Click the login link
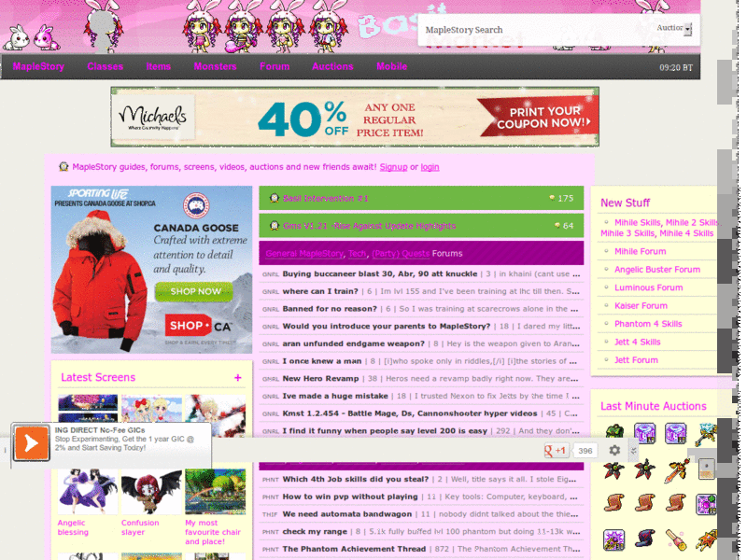Screen dimensions: 747x560 coord(430,167)
